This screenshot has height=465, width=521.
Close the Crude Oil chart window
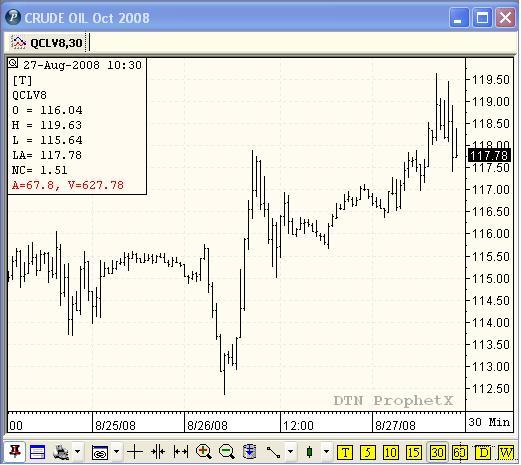(505, 17)
